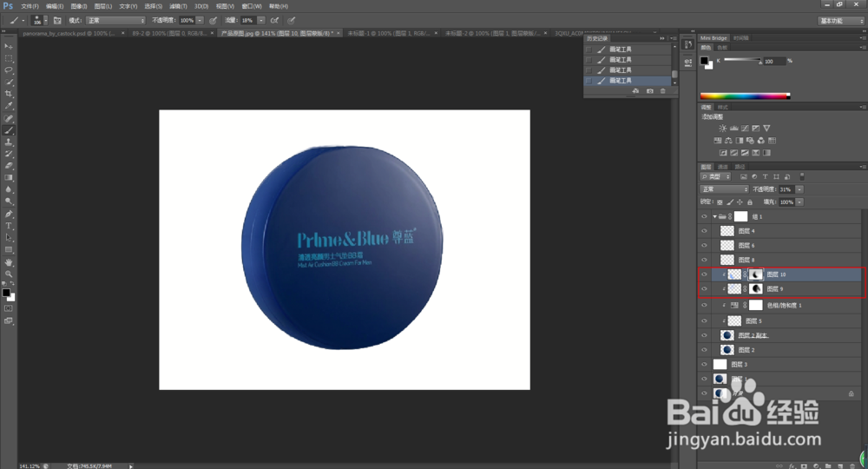Hide the 图层 6 layer

pos(704,245)
